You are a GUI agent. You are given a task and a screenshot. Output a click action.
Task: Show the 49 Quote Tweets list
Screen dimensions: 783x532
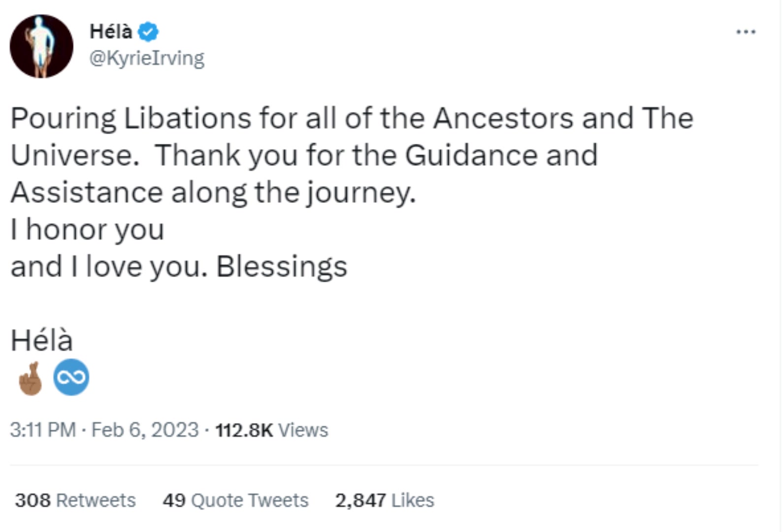235,500
